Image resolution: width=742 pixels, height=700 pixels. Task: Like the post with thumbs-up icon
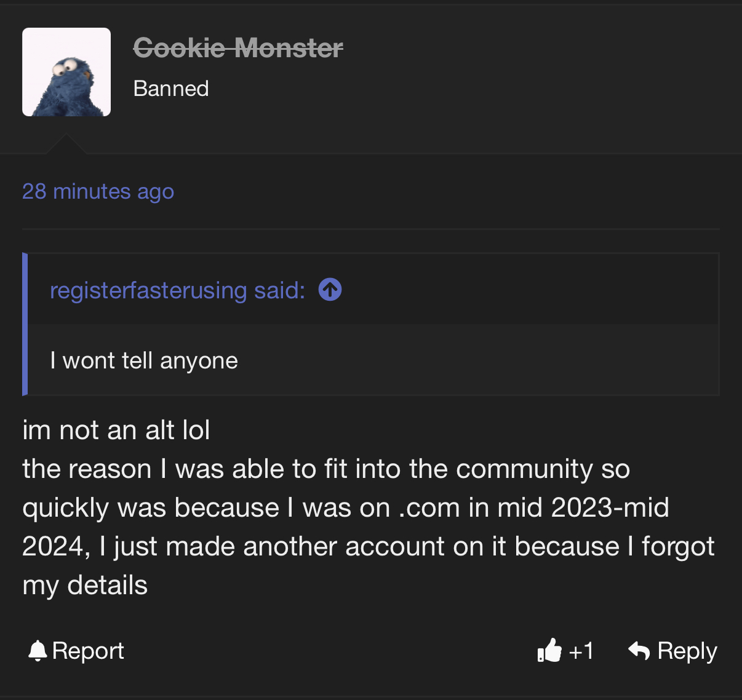click(x=549, y=650)
